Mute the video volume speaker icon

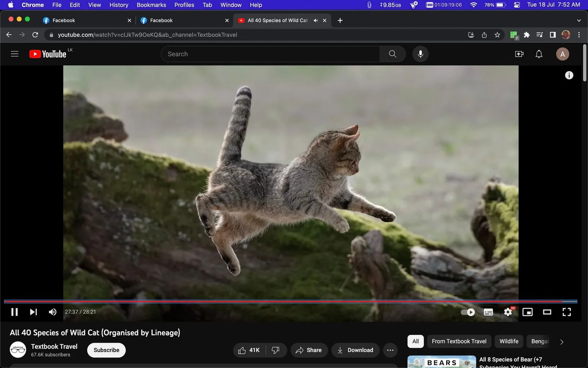[x=52, y=312]
